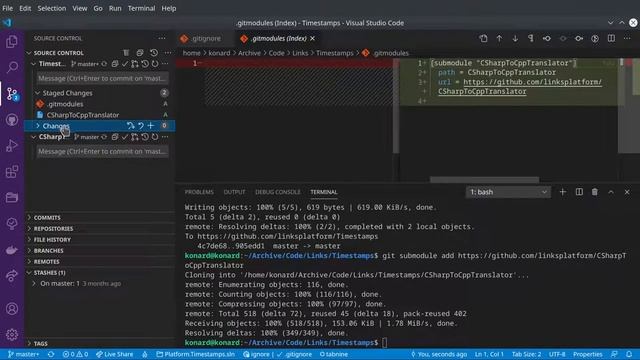Switch to the Output panel tab
The height and width of the screenshot is (360, 640).
coord(234,192)
